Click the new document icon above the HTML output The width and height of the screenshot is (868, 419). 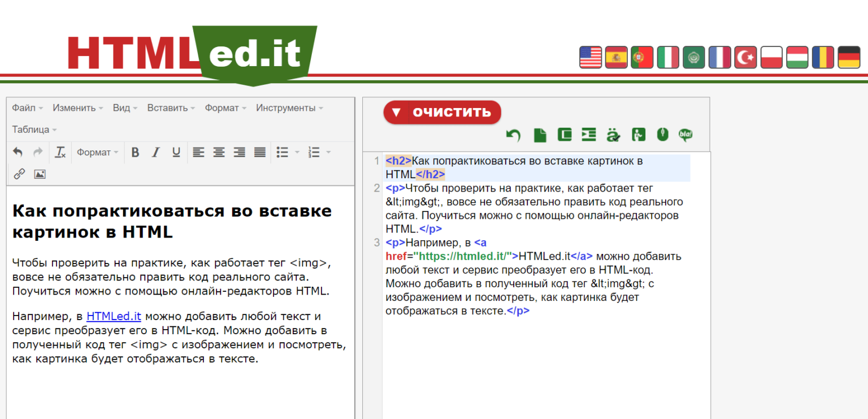tap(540, 135)
